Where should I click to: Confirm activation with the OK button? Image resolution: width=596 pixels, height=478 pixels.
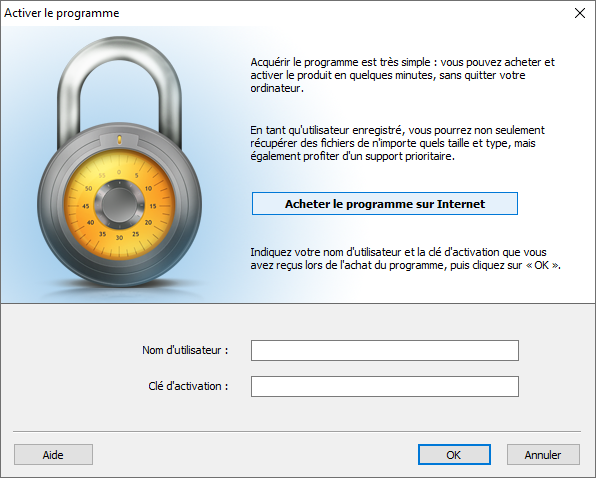[x=454, y=455]
